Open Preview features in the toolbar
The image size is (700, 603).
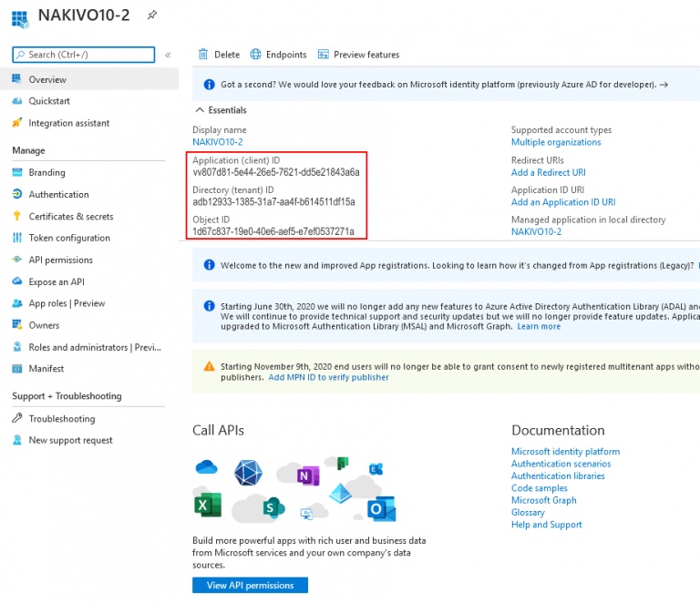tap(358, 55)
